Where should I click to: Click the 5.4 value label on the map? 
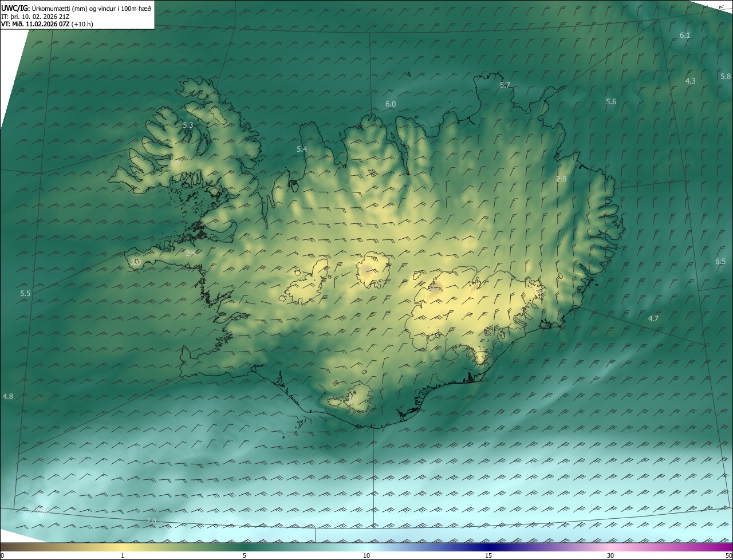(302, 149)
